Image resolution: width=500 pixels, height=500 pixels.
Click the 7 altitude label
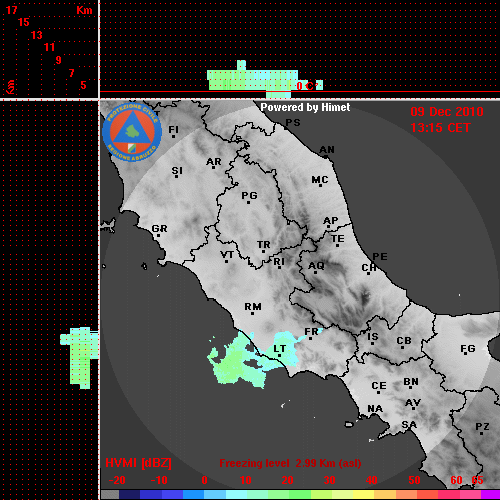click(x=71, y=73)
